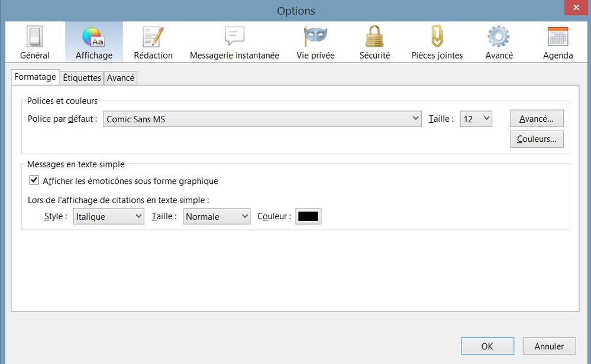The width and height of the screenshot is (591, 364).
Task: Pick the black citation Couleur swatch
Action: pos(308,216)
